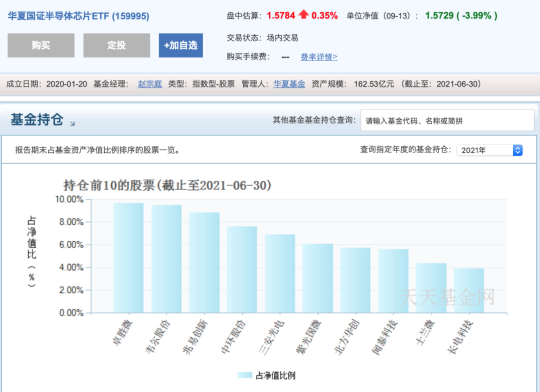
Task: Click the 北方华创 bar in chart
Action: click(355, 280)
